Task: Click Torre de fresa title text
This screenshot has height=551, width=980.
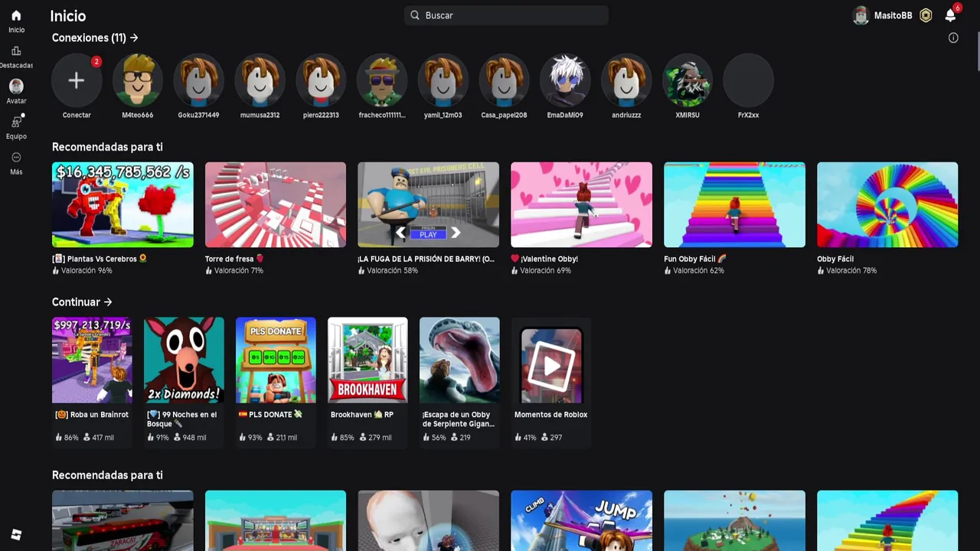Action: pyautogui.click(x=234, y=259)
